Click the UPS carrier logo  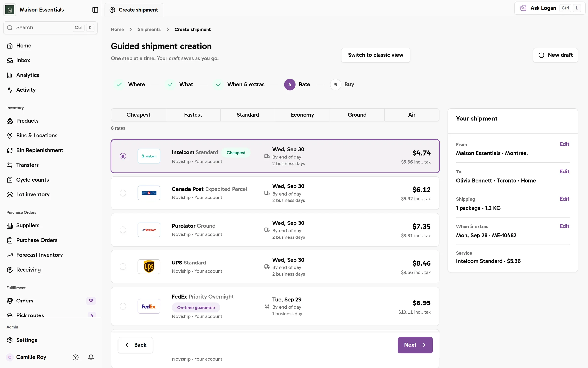tap(149, 266)
